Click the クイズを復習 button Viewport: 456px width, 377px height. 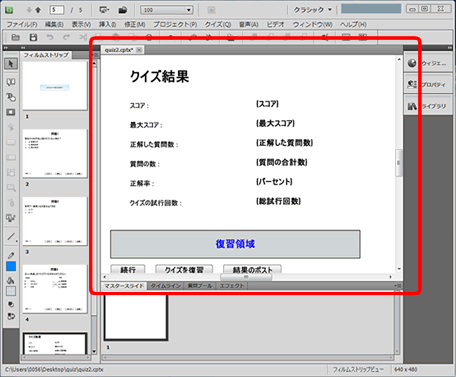[x=184, y=270]
